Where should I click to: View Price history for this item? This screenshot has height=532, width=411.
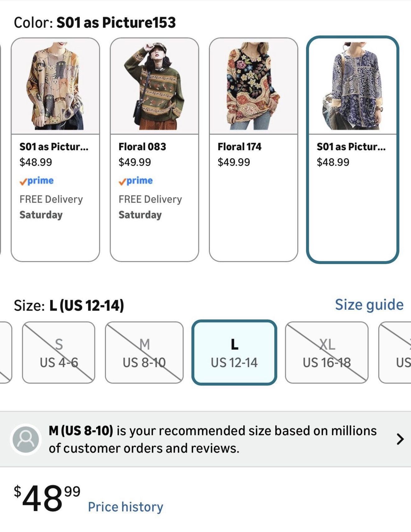[x=126, y=506]
